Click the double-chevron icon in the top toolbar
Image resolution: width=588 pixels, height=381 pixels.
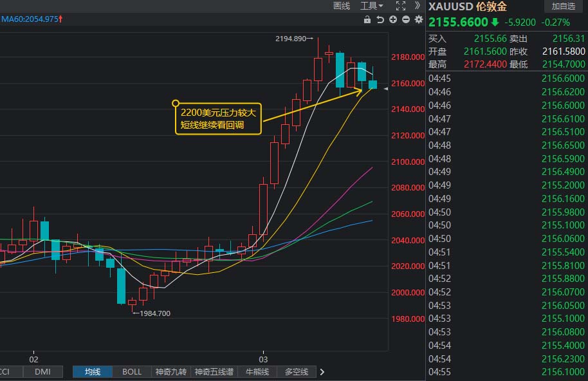coord(418,5)
